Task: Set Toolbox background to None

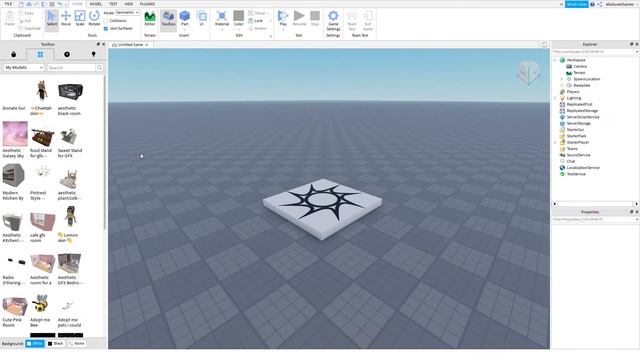Action: click(x=77, y=344)
